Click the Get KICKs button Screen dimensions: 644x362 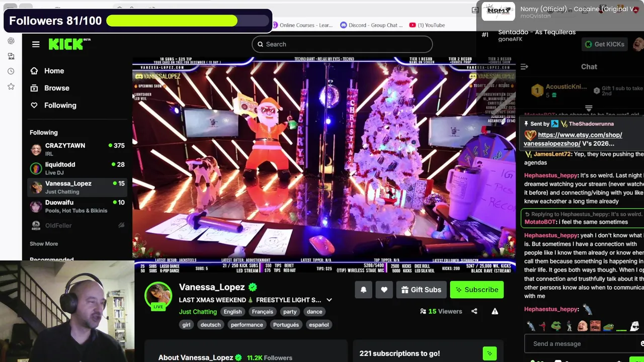[x=604, y=44]
